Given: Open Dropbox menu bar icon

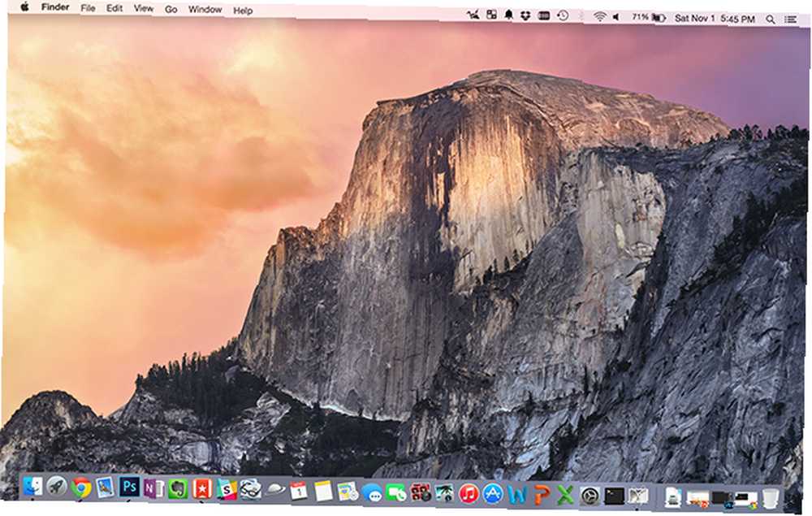Looking at the screenshot, I should [525, 16].
